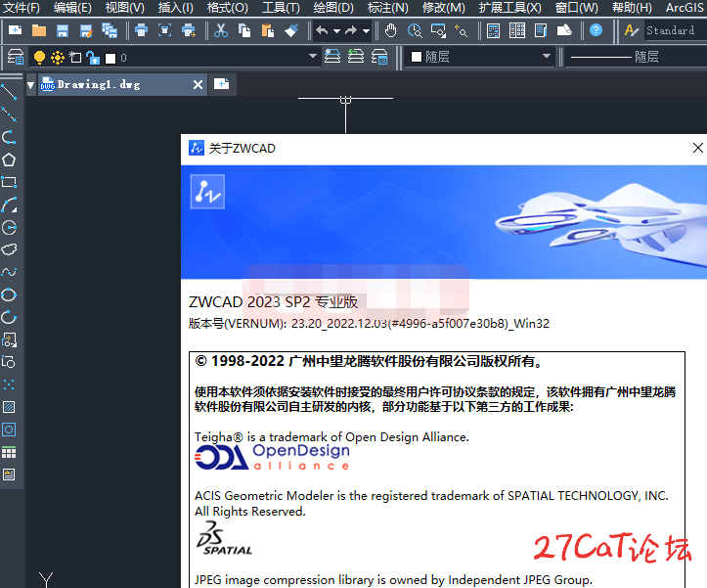Click the Undo arrow
Screen dimensions: 707x588
point(322,30)
